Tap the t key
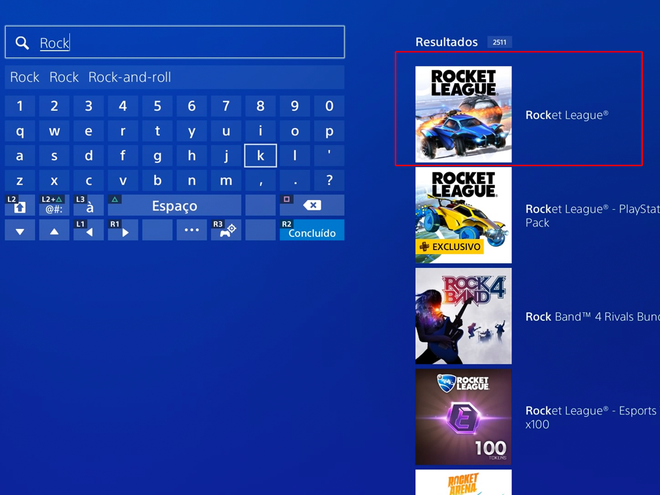This screenshot has height=495, width=660. click(x=157, y=131)
